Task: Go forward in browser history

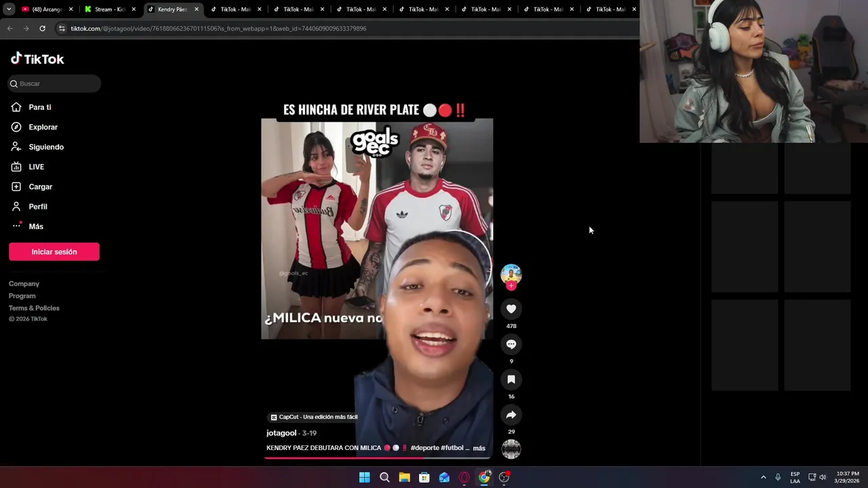Action: point(26,28)
